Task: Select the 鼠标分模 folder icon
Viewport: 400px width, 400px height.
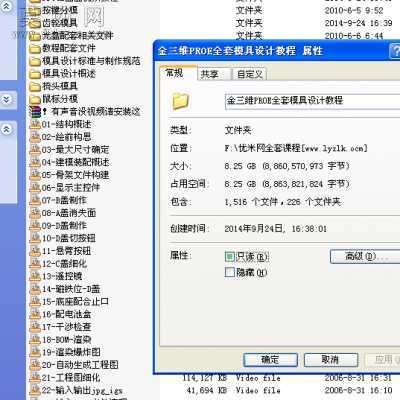Action: tap(35, 99)
